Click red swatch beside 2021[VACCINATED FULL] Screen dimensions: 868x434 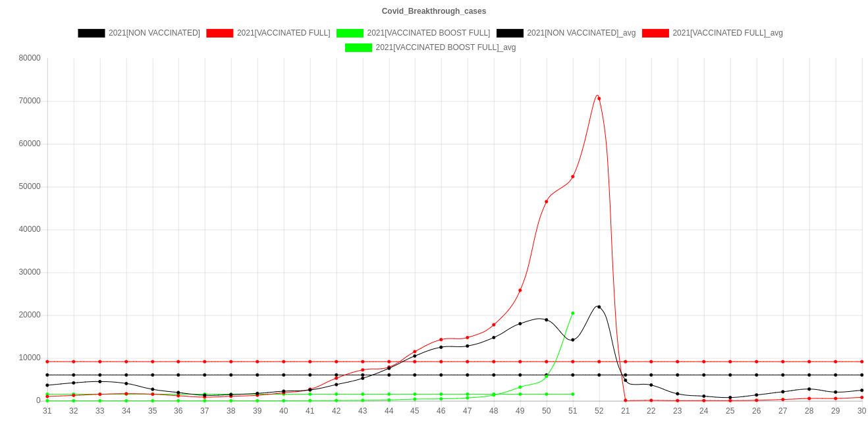pyautogui.click(x=220, y=33)
